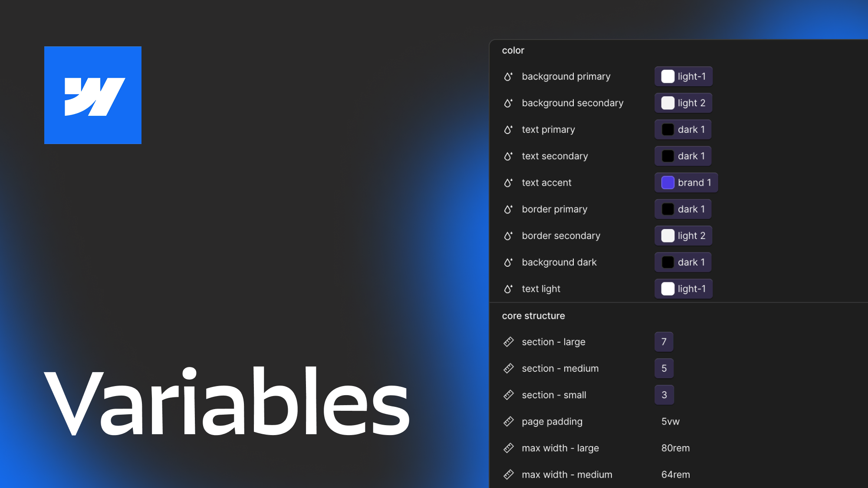Click the border primary variable icon
The image size is (868, 488).
[508, 209]
